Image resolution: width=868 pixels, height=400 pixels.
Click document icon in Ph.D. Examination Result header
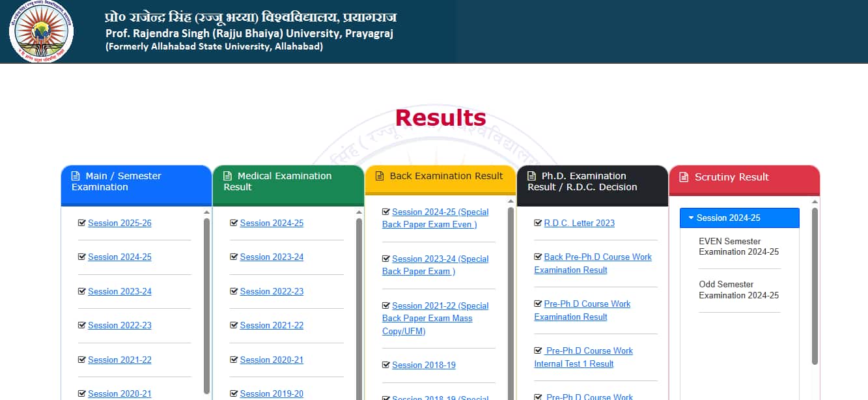point(531,176)
